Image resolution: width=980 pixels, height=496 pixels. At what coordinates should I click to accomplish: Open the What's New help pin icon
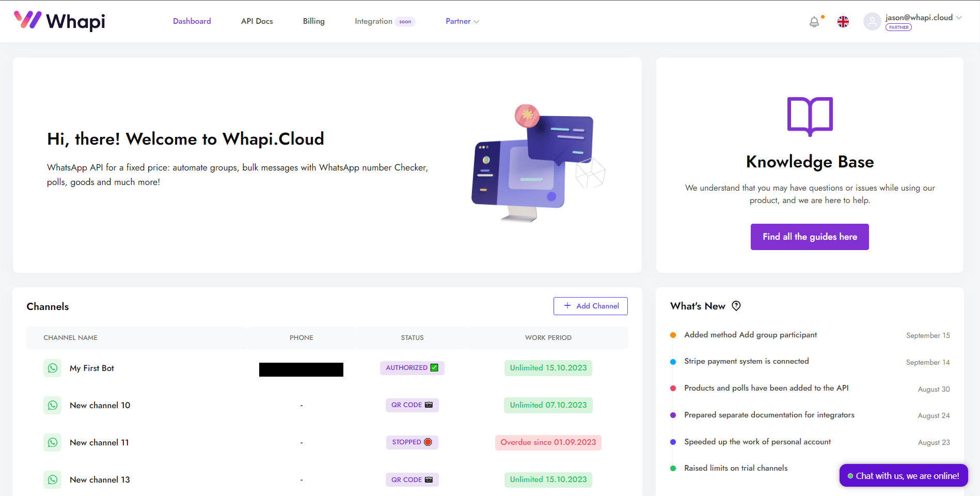coord(736,306)
